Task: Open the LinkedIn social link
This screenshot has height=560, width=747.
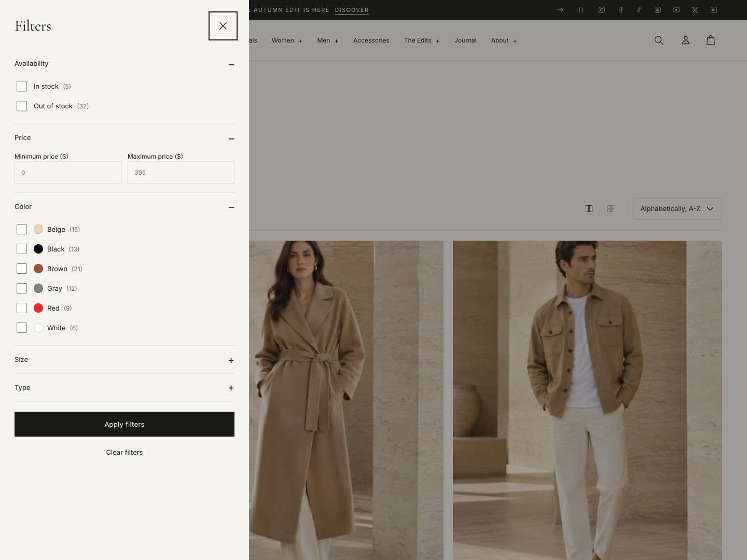Action: pos(714,10)
